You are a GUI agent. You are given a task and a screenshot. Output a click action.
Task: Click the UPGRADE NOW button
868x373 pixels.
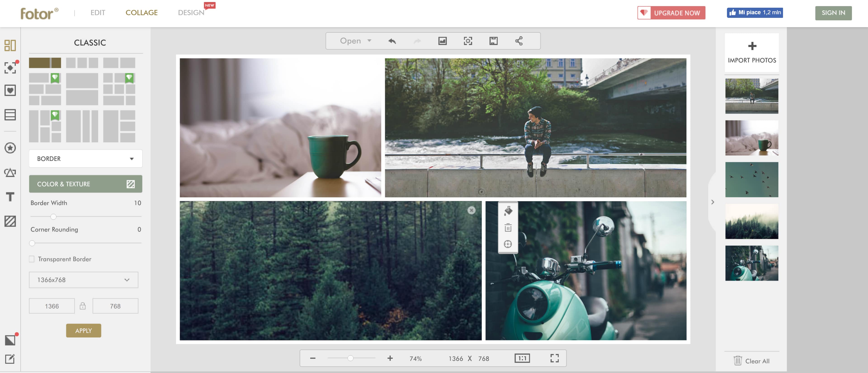(671, 13)
